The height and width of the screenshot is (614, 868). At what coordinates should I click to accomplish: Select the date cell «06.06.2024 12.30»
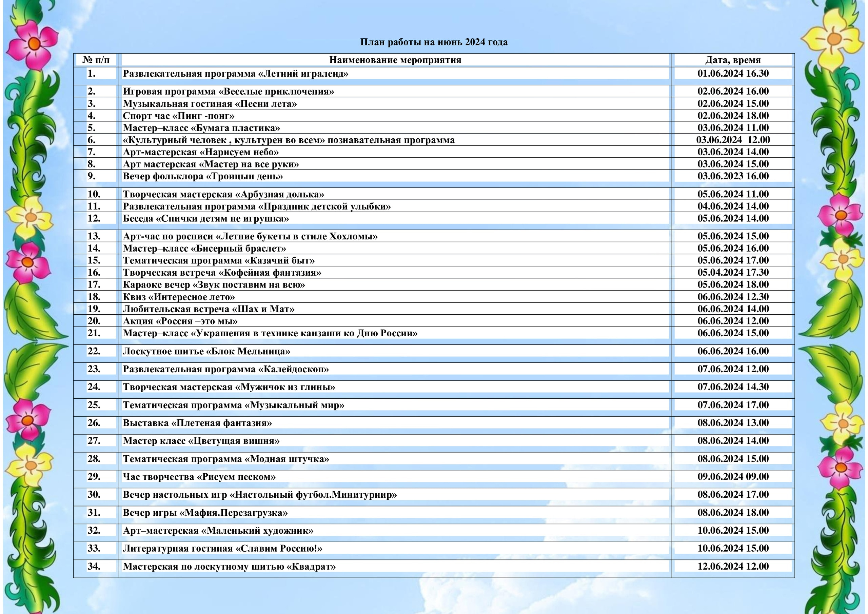[x=733, y=297]
